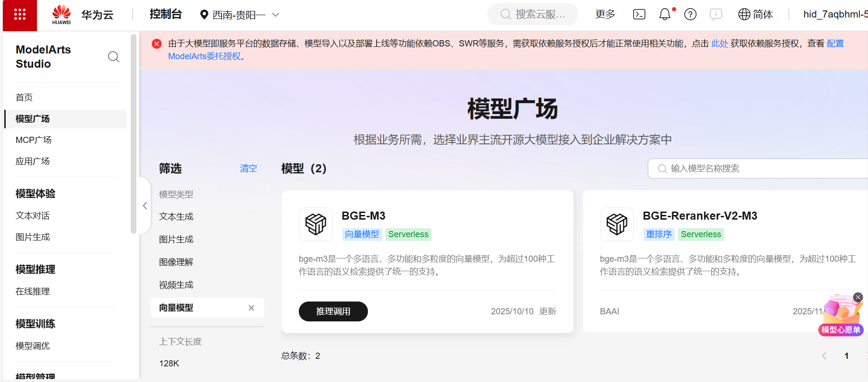Click BGE-M3's 向量模型 tag

coord(362,234)
